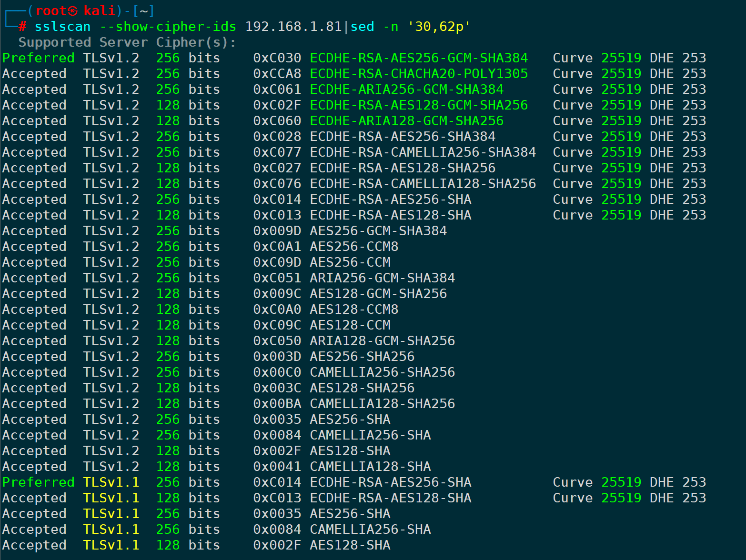Click cipher ECDHE-RSA-AES128-GCM-SHA256
Viewport: 746px width, 560px height.
(419, 105)
